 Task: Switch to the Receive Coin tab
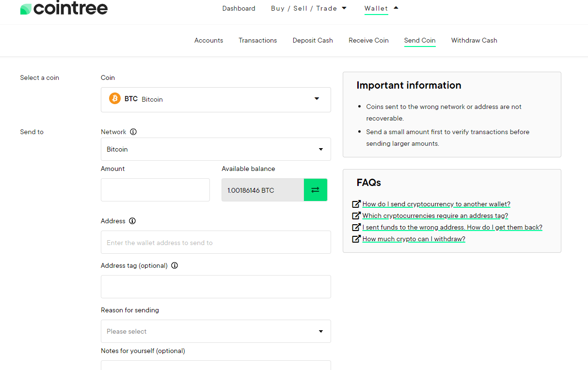pos(368,40)
